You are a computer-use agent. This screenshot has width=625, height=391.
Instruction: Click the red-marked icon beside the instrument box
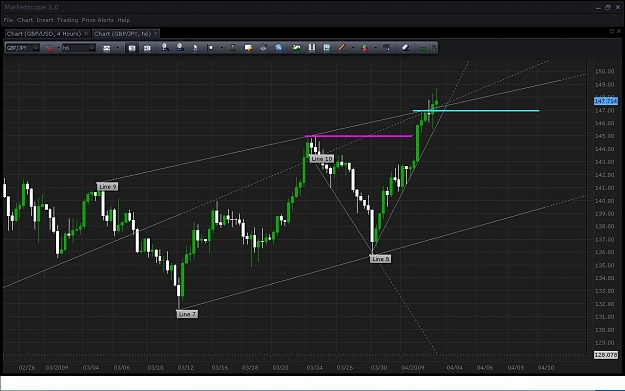click(49, 48)
